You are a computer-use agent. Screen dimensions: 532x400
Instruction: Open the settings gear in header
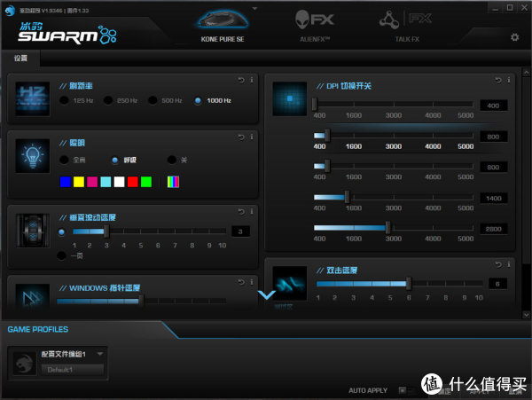click(x=514, y=37)
